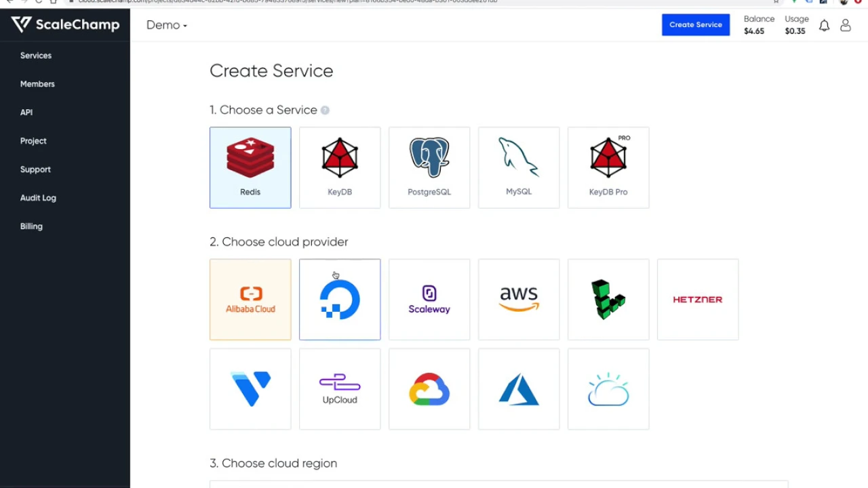Select the Linode green cubes provider
Image resolution: width=868 pixels, height=488 pixels.
tap(608, 300)
